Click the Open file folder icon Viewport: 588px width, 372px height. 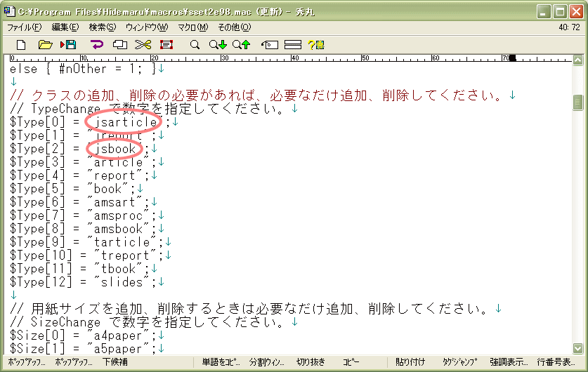46,45
